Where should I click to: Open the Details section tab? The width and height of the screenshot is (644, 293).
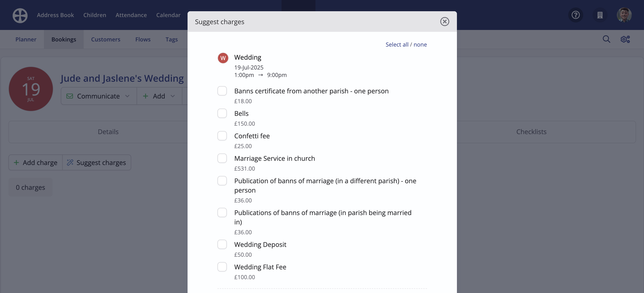108,132
